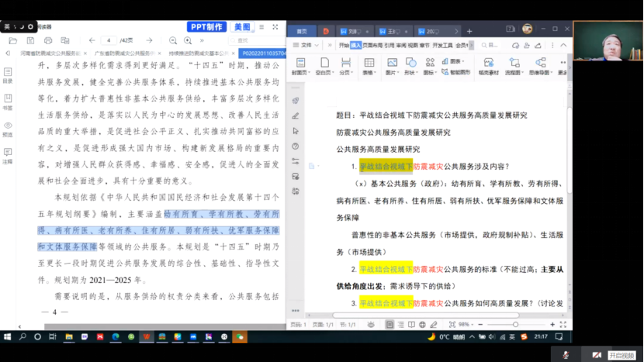The width and height of the screenshot is (644, 362).
Task: Click the 思维导图 mind map icon
Action: click(x=540, y=65)
